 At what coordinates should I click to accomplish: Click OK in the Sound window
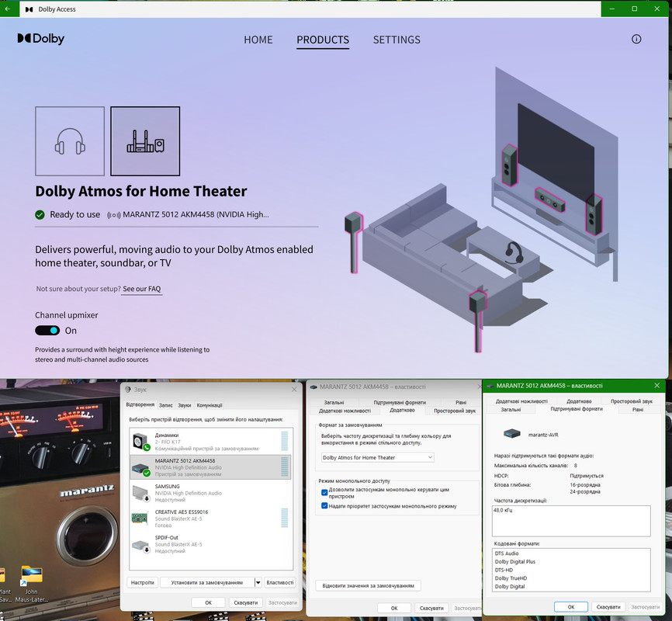208,602
